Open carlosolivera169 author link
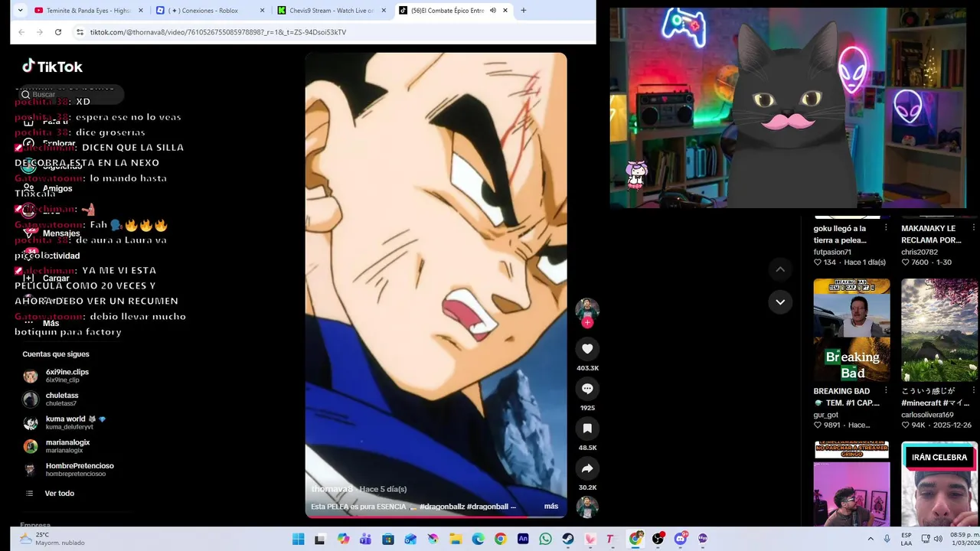The image size is (980, 551). (x=927, y=415)
